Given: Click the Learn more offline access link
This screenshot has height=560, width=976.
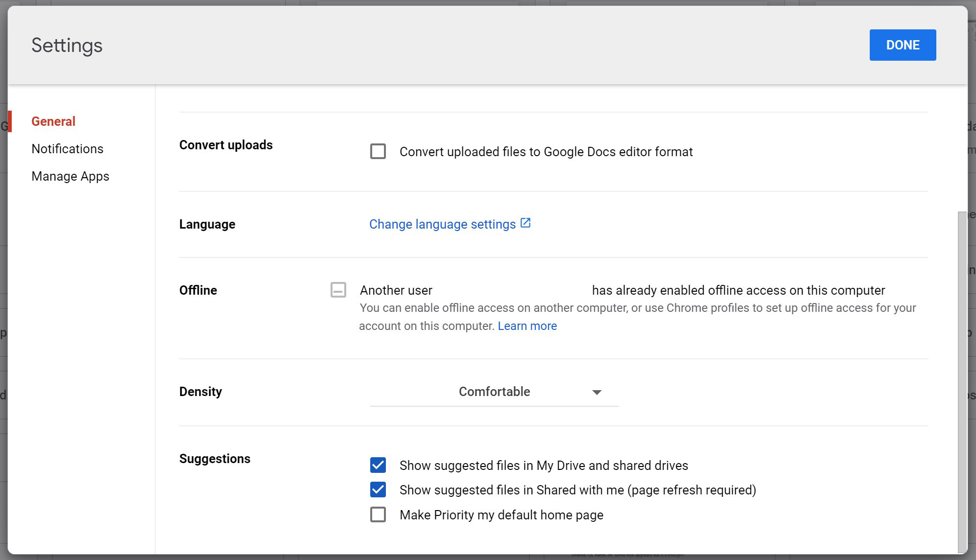Looking at the screenshot, I should tap(527, 326).
